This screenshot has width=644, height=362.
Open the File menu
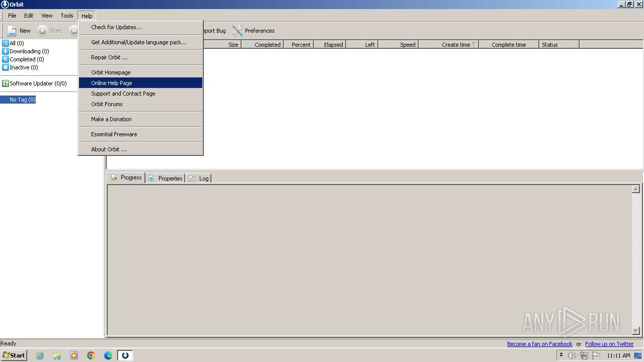pyautogui.click(x=12, y=16)
